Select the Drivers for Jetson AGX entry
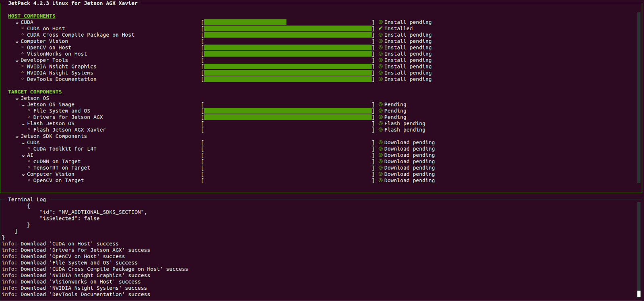644x301 pixels. point(68,117)
